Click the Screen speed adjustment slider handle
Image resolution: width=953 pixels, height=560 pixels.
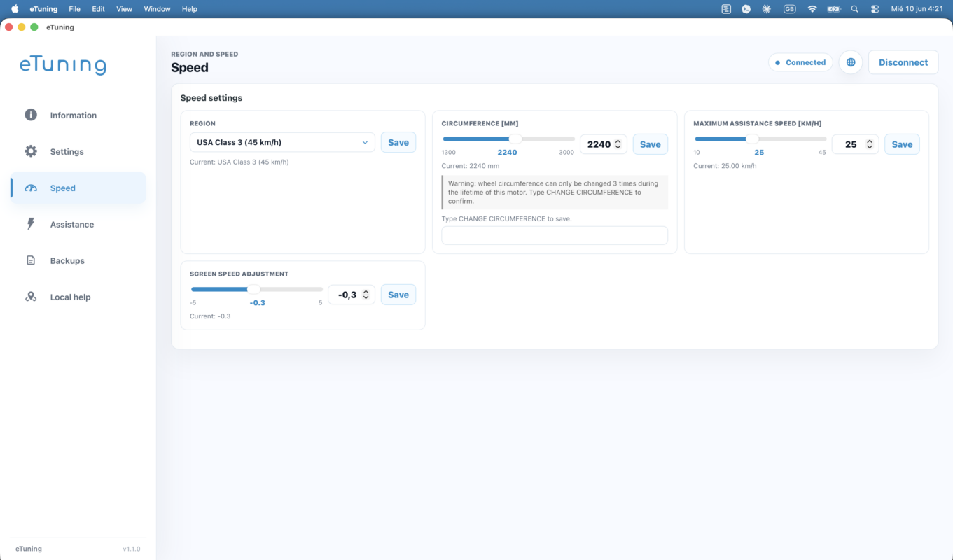(254, 289)
